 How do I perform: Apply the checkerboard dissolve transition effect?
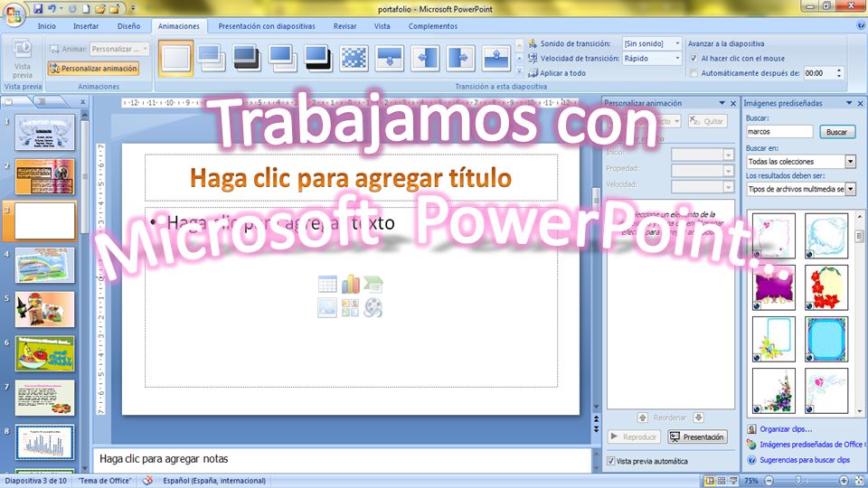354,58
